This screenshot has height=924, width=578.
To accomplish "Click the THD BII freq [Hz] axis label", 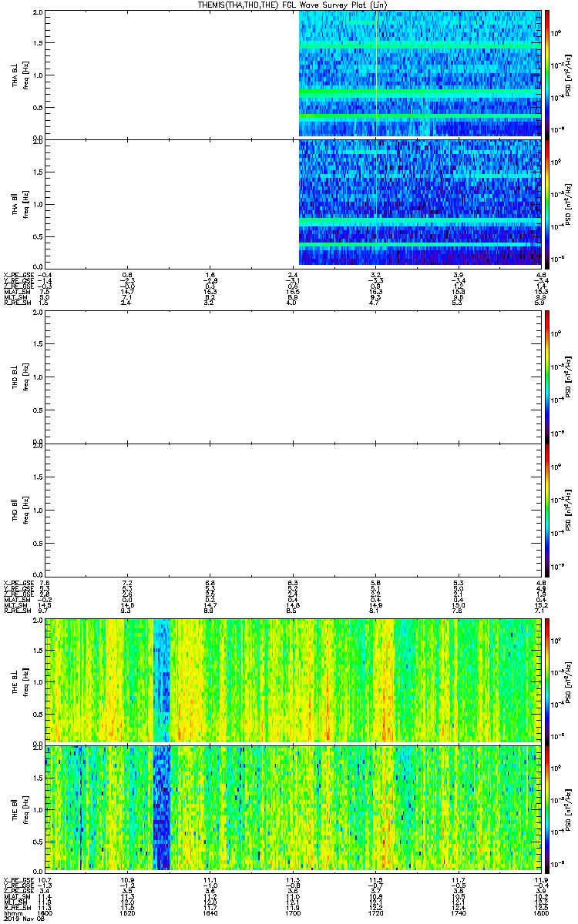I will (x=25, y=509).
